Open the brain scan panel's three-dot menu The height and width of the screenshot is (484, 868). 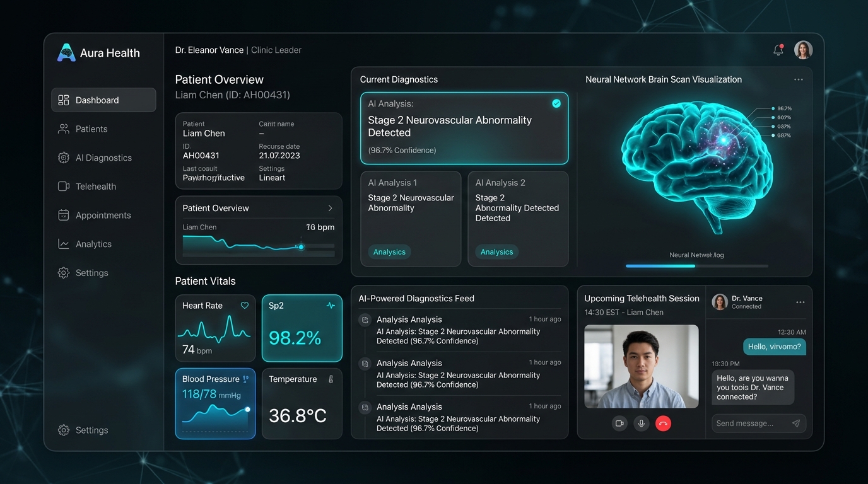[799, 79]
